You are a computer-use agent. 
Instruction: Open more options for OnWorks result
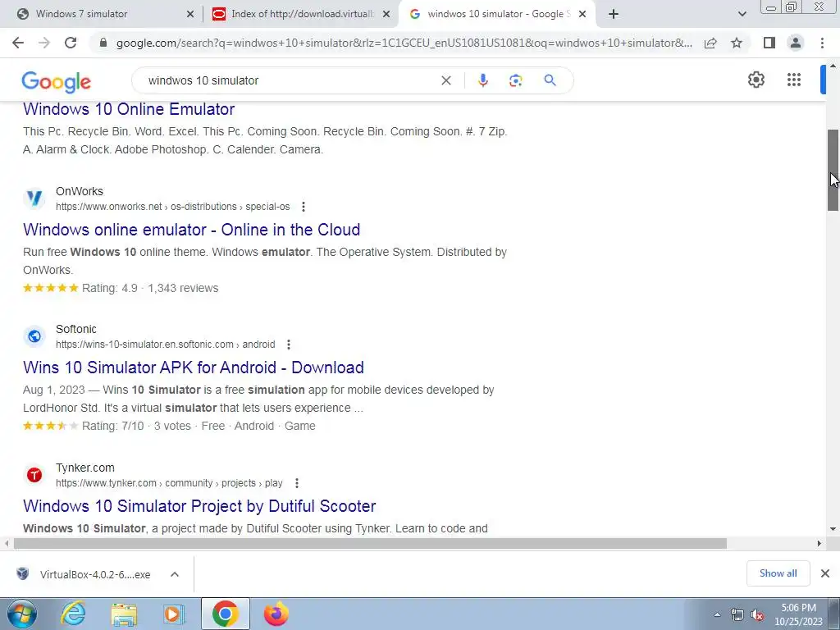tap(304, 207)
